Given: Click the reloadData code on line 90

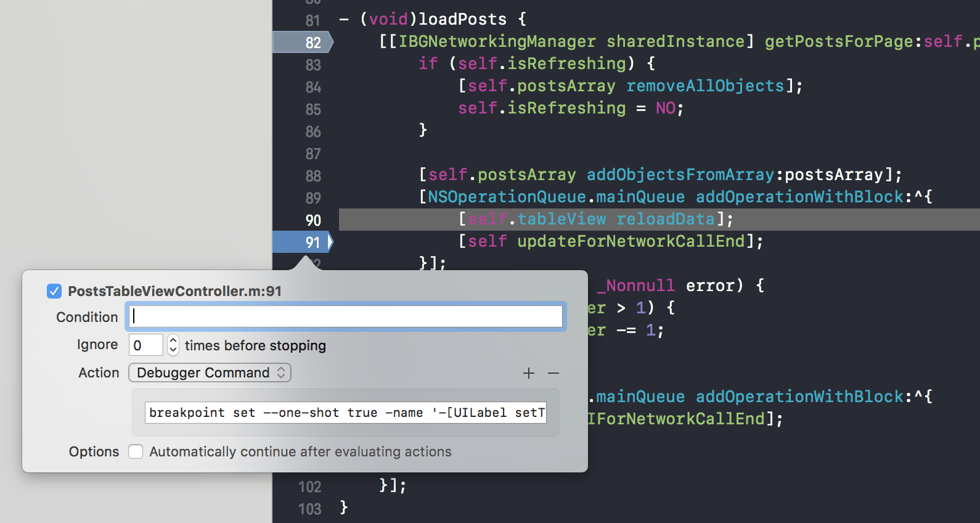Looking at the screenshot, I should click(x=665, y=219).
